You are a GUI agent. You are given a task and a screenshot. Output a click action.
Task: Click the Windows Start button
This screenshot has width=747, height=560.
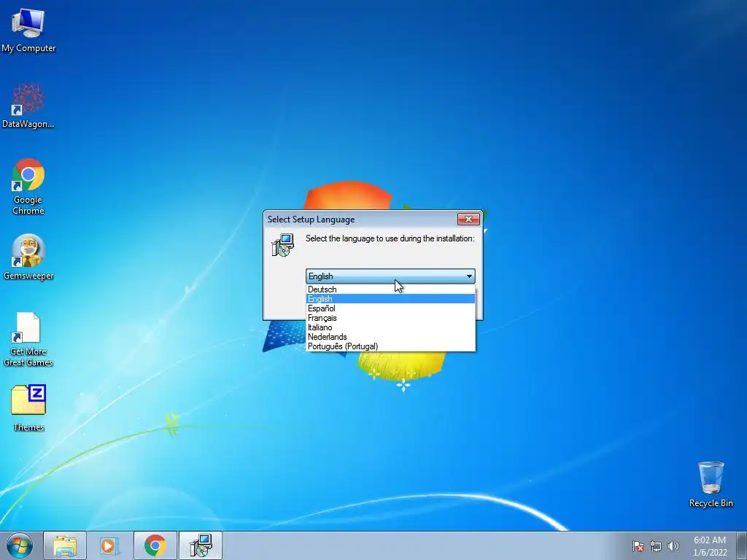point(19,545)
